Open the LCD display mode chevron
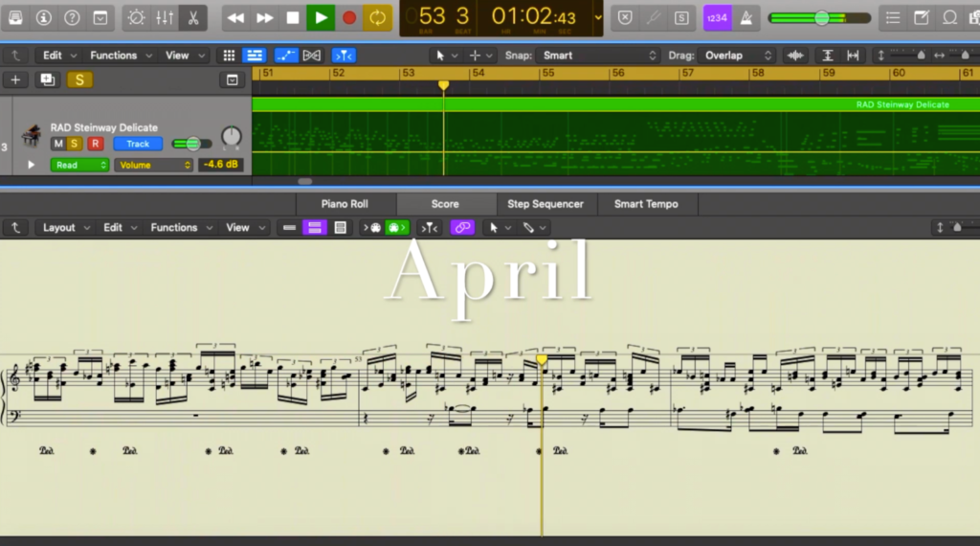The height and width of the screenshot is (546, 980). click(598, 17)
